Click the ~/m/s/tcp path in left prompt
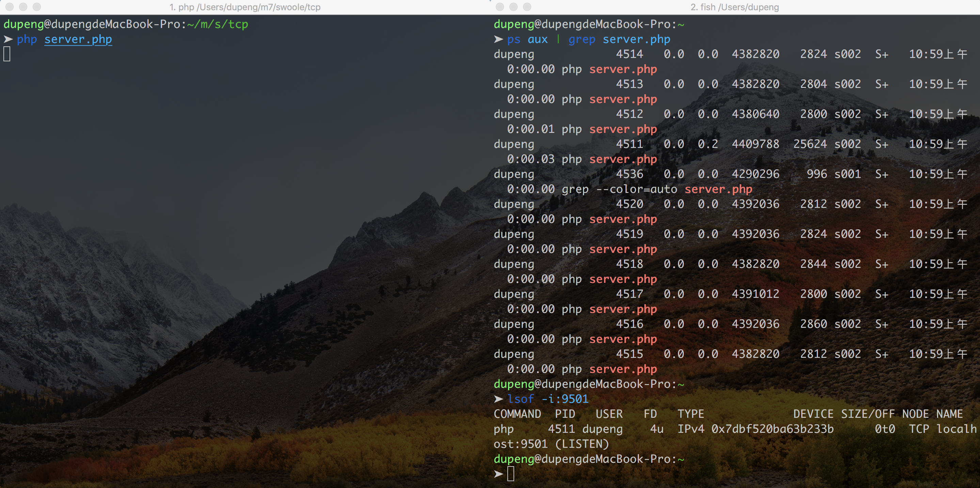980x488 pixels. (218, 24)
